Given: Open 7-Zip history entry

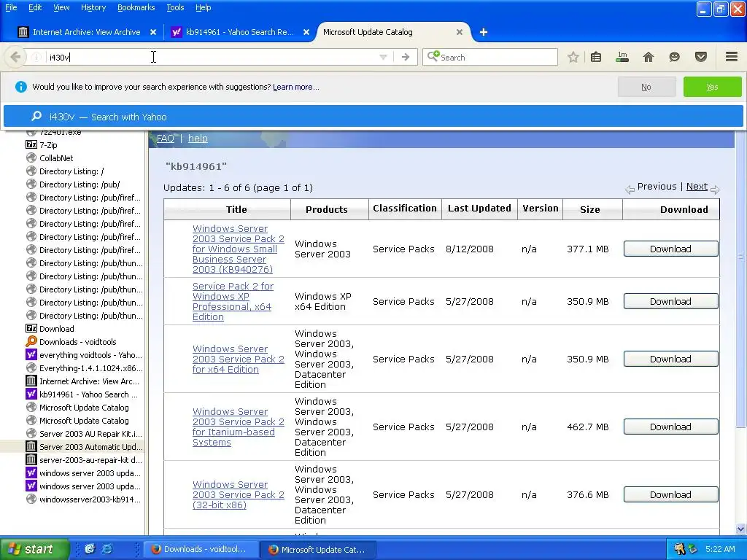Looking at the screenshot, I should (48, 145).
